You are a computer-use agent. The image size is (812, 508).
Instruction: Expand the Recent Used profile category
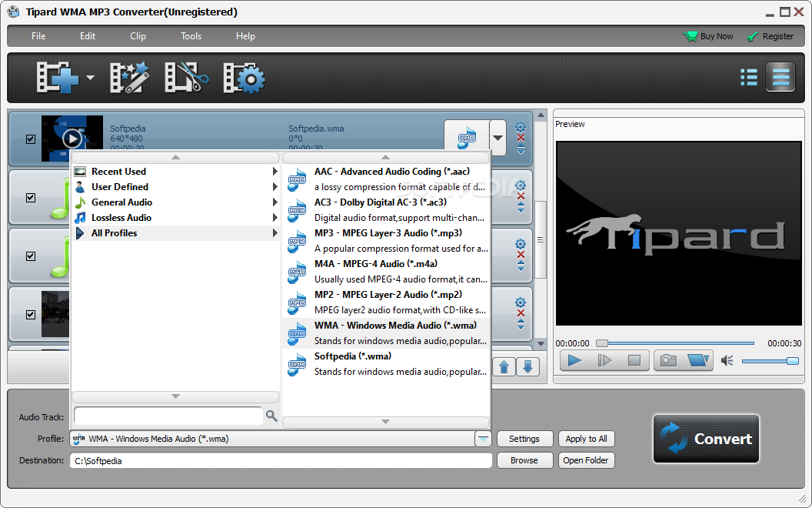tap(175, 172)
